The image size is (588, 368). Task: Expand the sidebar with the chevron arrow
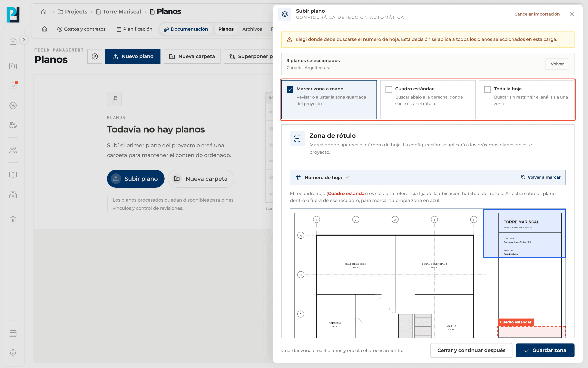pyautogui.click(x=24, y=40)
